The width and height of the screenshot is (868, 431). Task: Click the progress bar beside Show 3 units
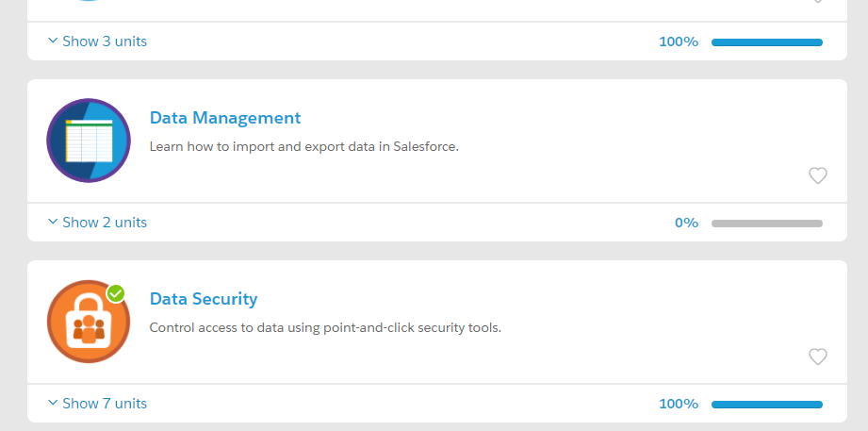coord(766,42)
